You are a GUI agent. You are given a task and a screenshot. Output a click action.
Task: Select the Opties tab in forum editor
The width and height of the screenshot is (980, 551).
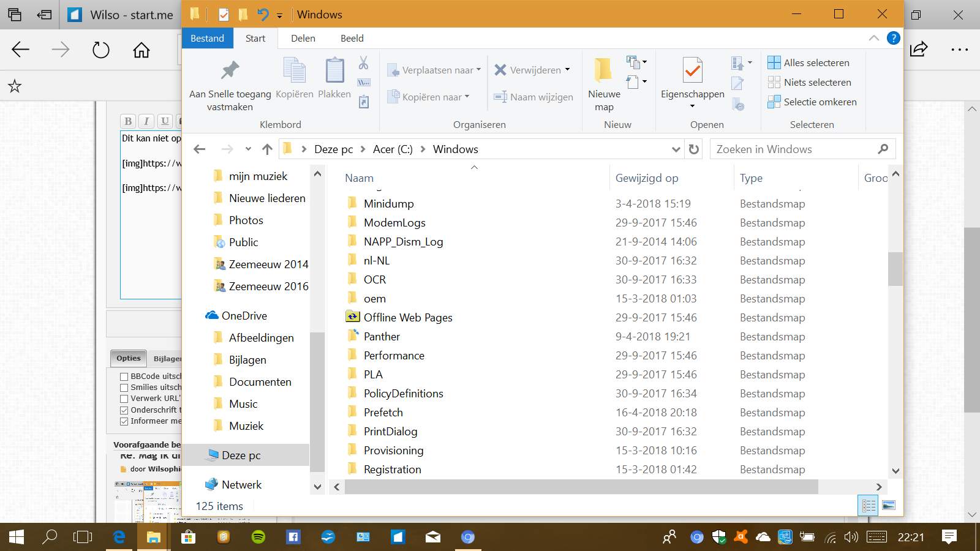tap(129, 358)
